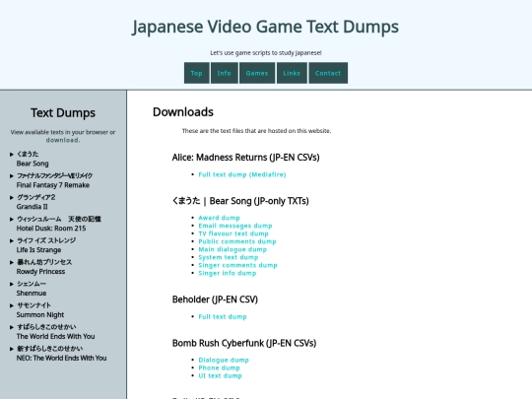Select the Summon Night label
The width and height of the screenshot is (532, 399).
(40, 315)
